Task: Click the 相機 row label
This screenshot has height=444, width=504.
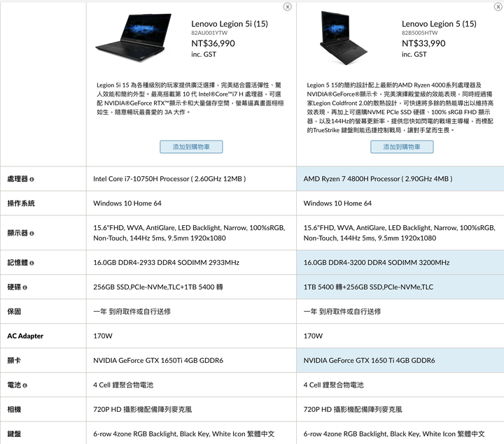Action: tap(14, 409)
